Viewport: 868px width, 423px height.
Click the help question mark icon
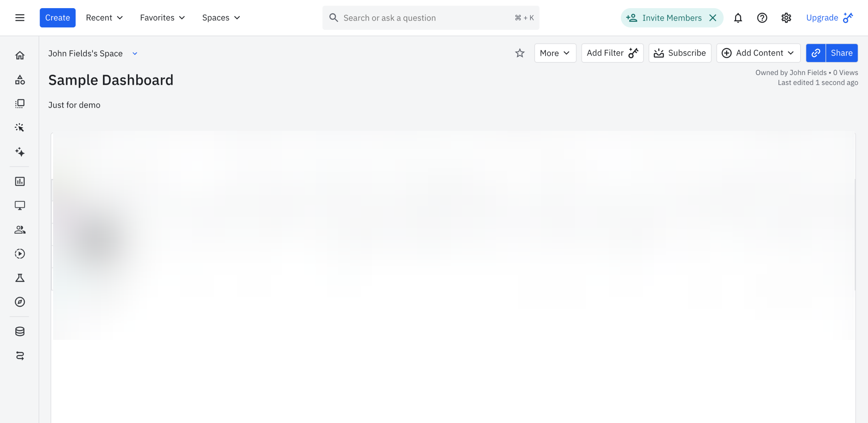762,18
